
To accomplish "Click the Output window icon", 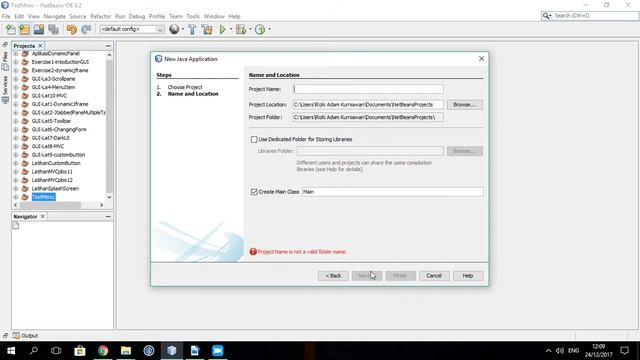I will tap(16, 336).
